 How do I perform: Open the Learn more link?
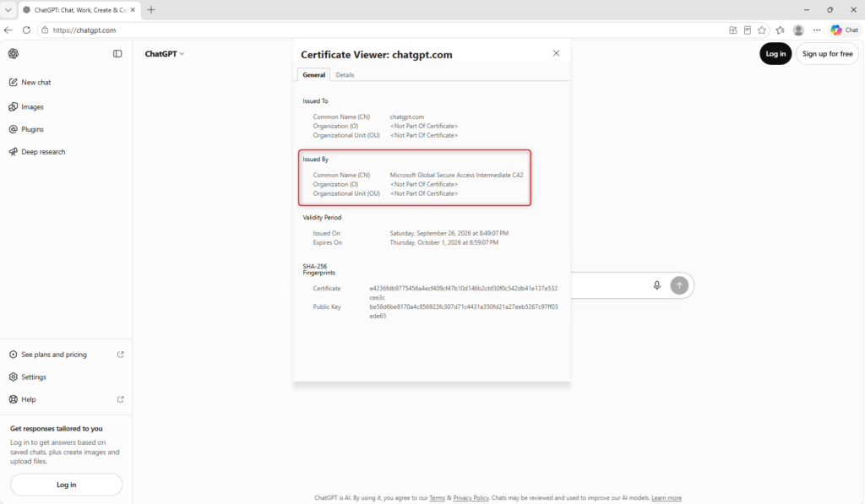666,498
